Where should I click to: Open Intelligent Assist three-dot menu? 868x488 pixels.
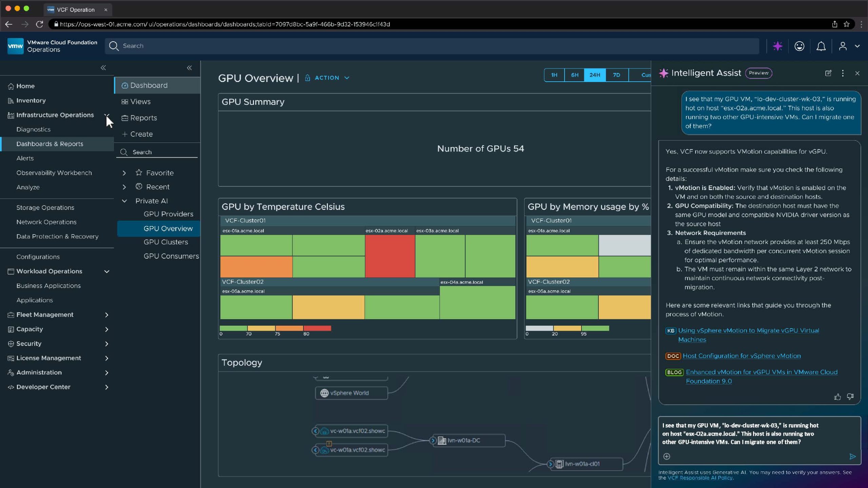[843, 73]
